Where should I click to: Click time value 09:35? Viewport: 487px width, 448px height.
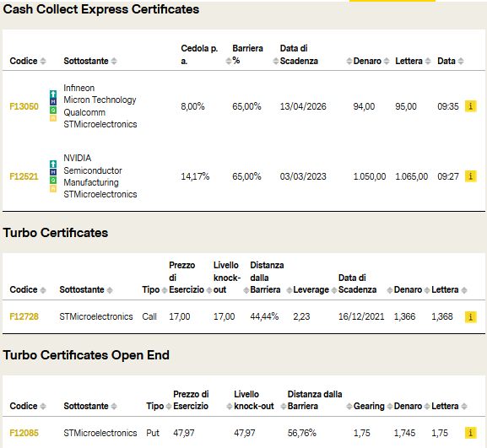tap(448, 106)
